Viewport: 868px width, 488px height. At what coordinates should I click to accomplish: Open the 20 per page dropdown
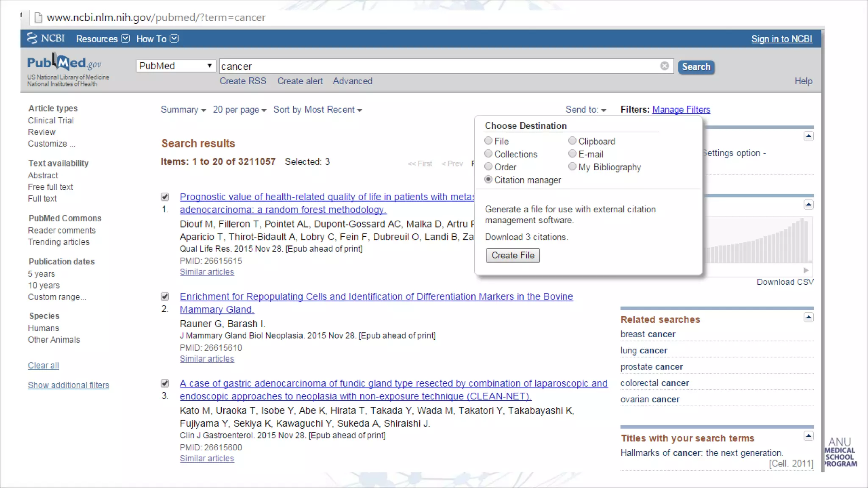pos(239,110)
